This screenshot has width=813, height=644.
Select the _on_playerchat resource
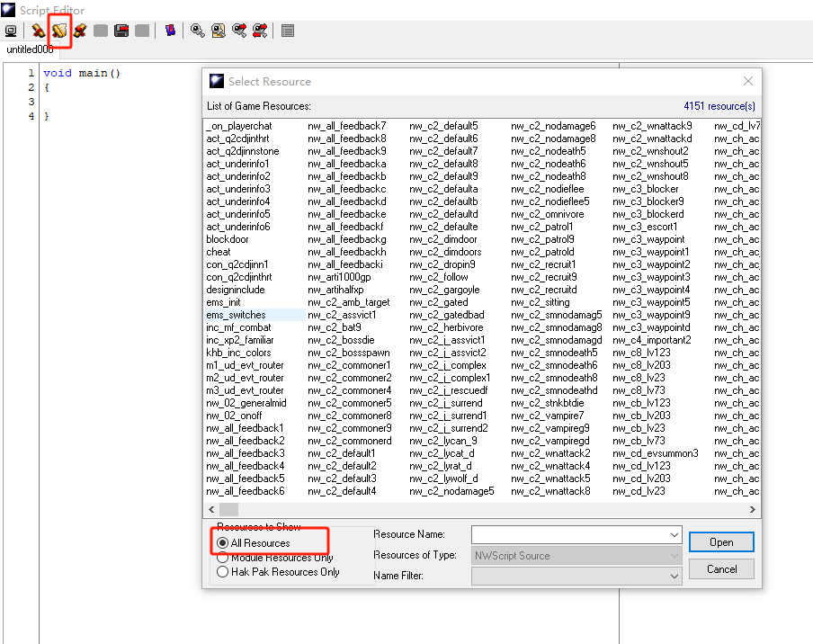click(239, 126)
